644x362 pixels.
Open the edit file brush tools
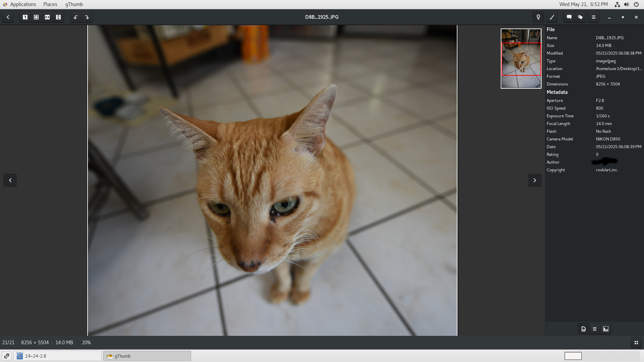point(552,17)
